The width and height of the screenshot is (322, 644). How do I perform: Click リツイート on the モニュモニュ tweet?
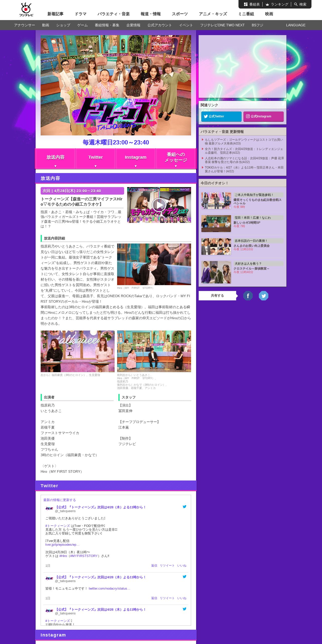pos(167,598)
